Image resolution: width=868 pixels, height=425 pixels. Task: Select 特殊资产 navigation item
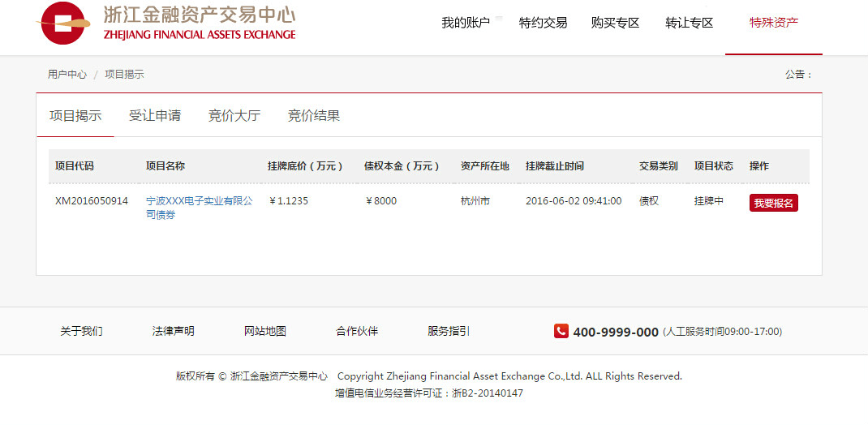774,24
